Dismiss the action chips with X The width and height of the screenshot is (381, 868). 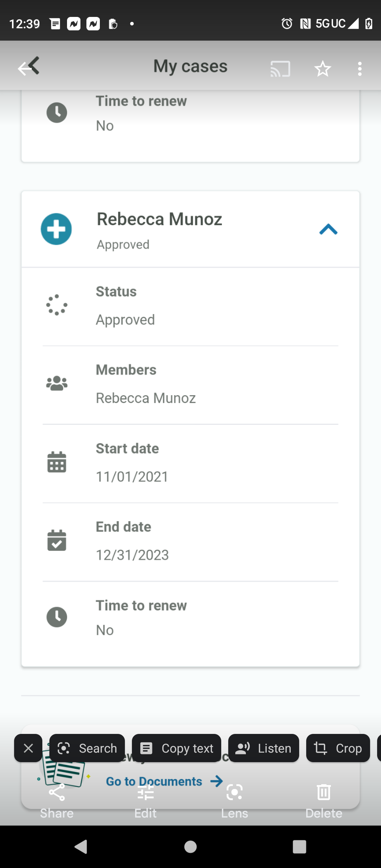pyautogui.click(x=28, y=748)
